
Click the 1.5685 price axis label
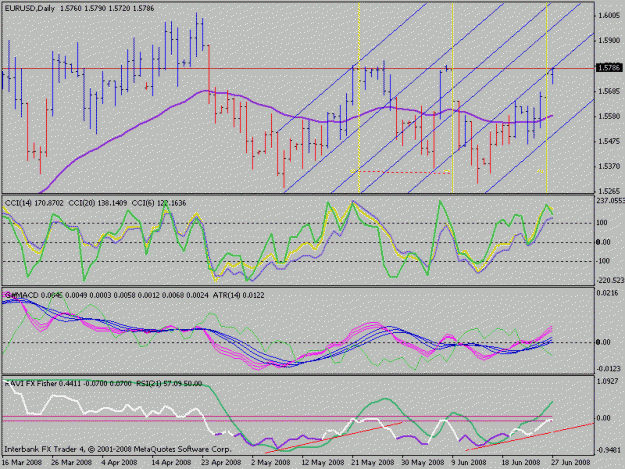[x=609, y=91]
